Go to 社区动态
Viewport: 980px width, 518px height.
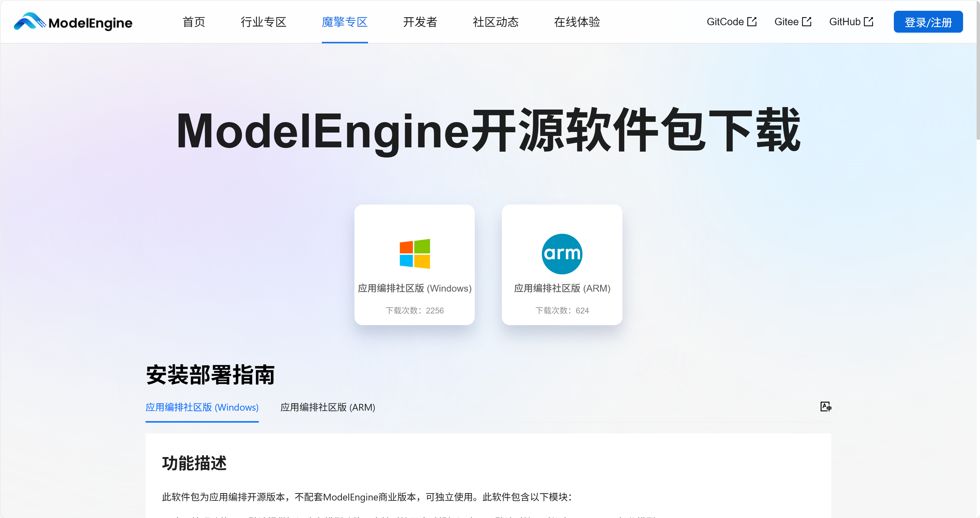pyautogui.click(x=496, y=22)
